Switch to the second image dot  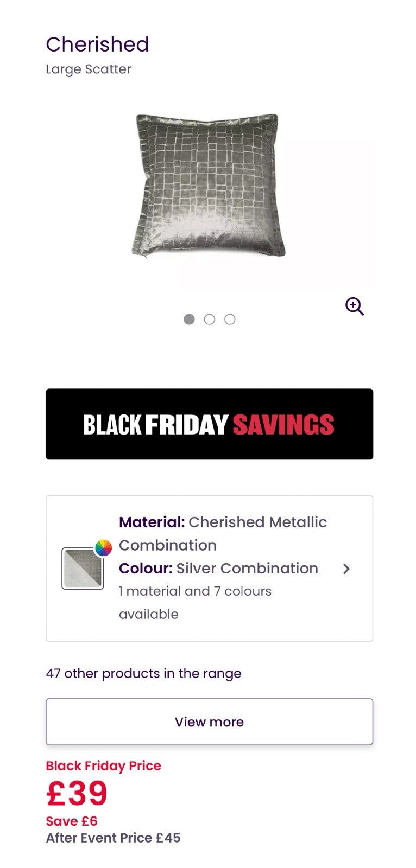(210, 320)
